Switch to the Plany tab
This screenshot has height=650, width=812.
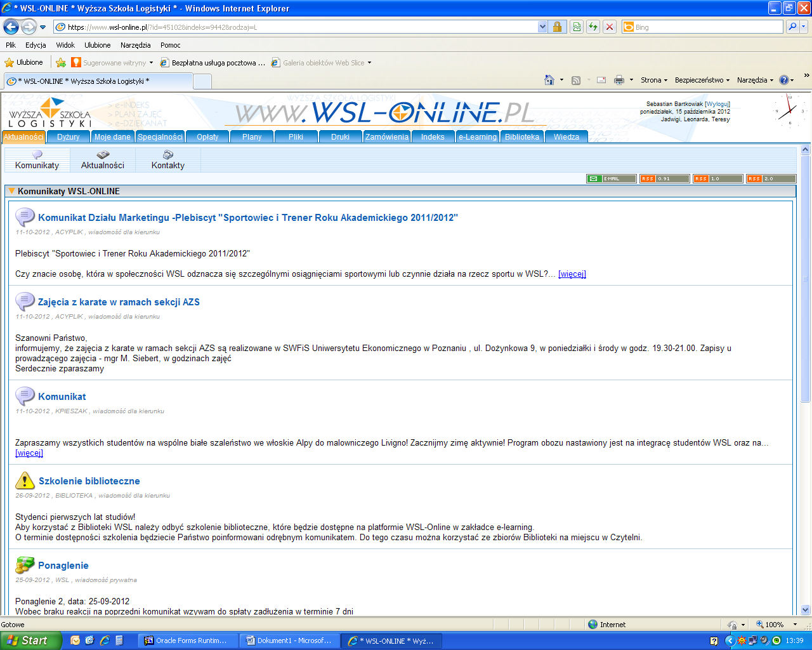point(252,136)
